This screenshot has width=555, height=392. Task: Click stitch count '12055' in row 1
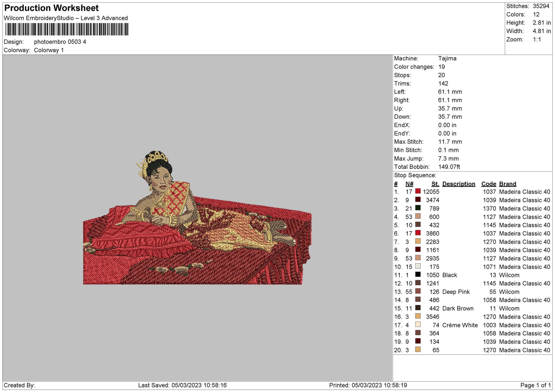coord(431,192)
